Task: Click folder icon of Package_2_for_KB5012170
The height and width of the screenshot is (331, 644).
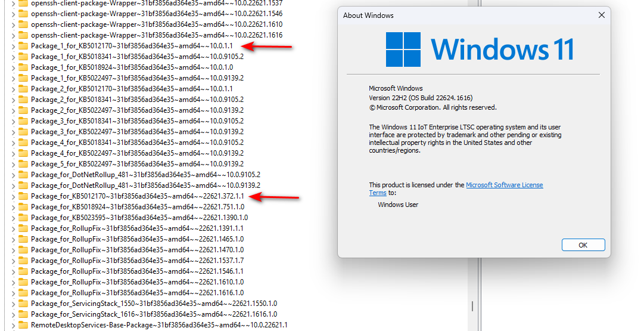Action: pyautogui.click(x=23, y=89)
